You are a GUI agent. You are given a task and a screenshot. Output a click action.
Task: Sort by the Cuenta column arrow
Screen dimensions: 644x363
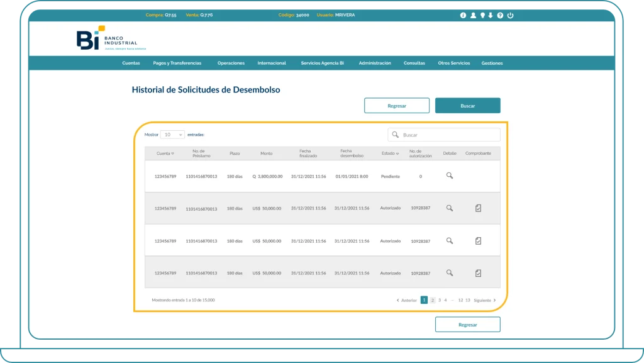[x=173, y=154]
